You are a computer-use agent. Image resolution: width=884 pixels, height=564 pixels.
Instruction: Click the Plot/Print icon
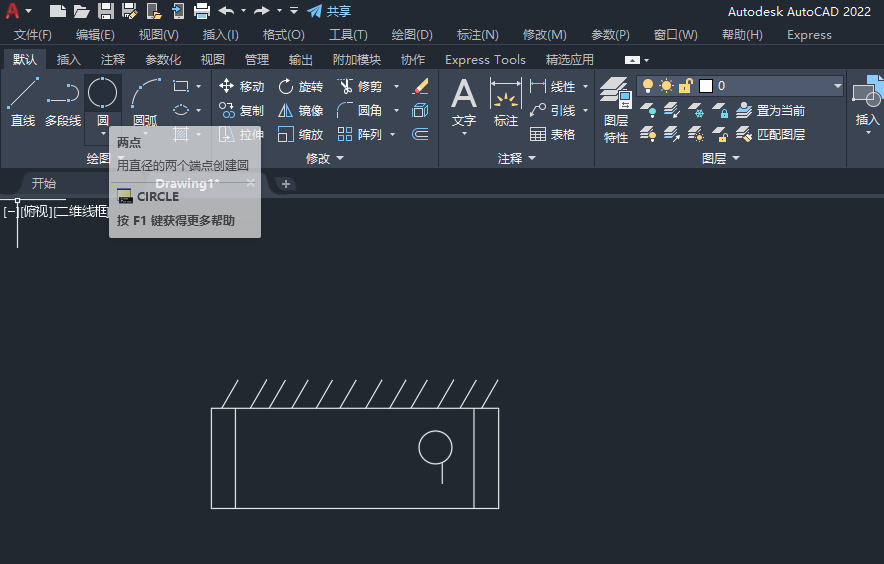[x=202, y=11]
